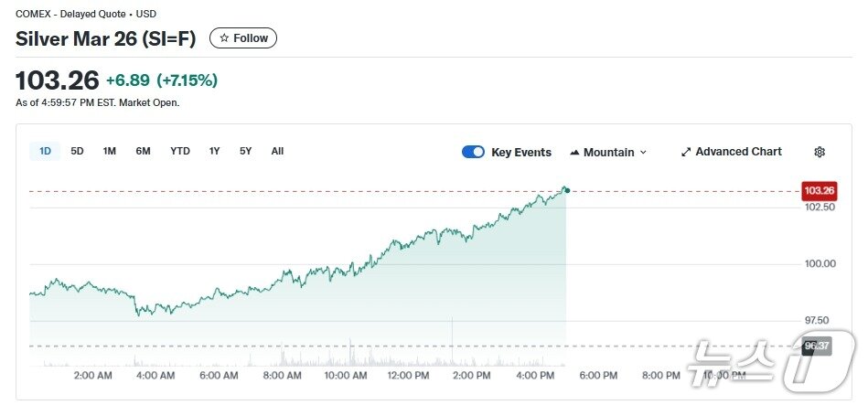Click the red 103.26 current price label
Viewport: 868px width, 405px height.
pyautogui.click(x=819, y=191)
